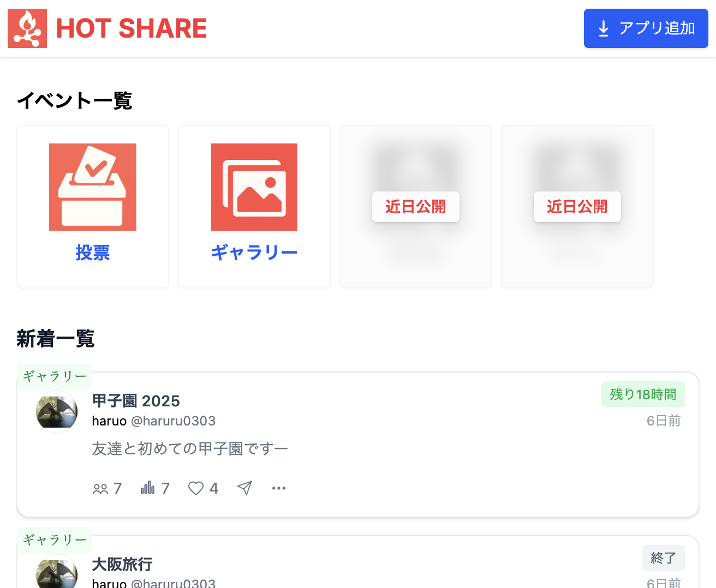Click the HOT SHARE title text
The height and width of the screenshot is (588, 716).
point(132,28)
